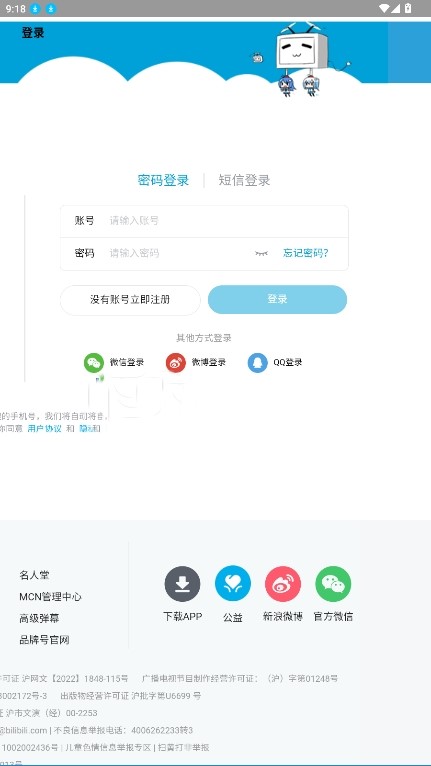This screenshot has width=431, height=766.
Task: Open the 新浪微博 footer icon
Action: (283, 584)
